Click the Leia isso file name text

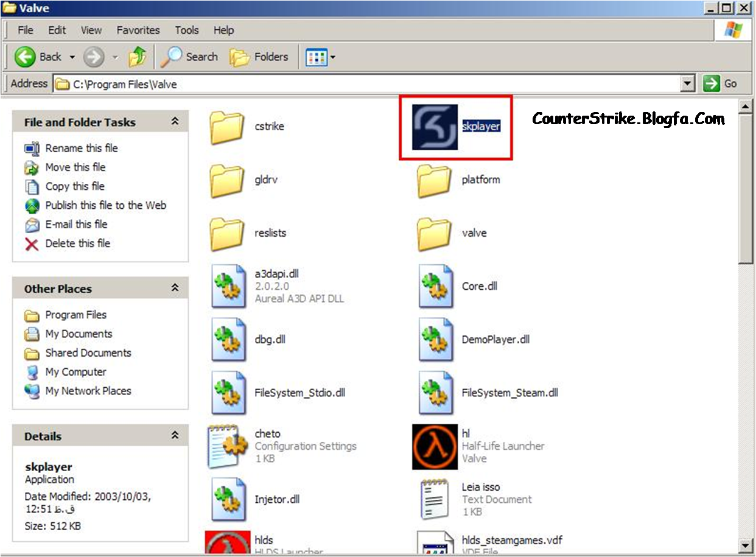[x=481, y=487]
